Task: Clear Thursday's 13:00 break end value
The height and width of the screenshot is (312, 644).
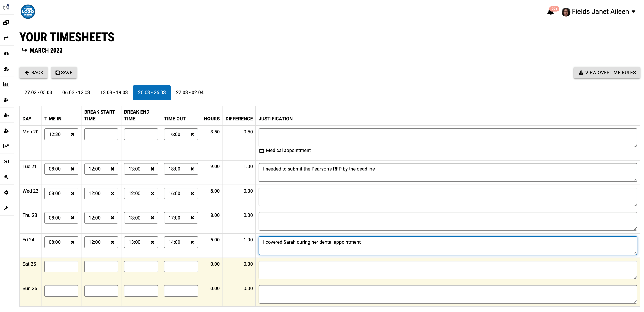Action: coord(152,218)
